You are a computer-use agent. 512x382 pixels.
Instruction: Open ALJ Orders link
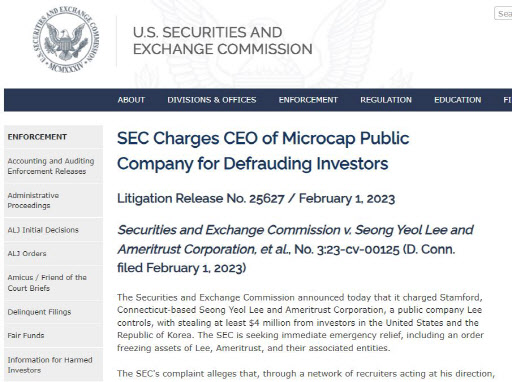pyautogui.click(x=27, y=254)
